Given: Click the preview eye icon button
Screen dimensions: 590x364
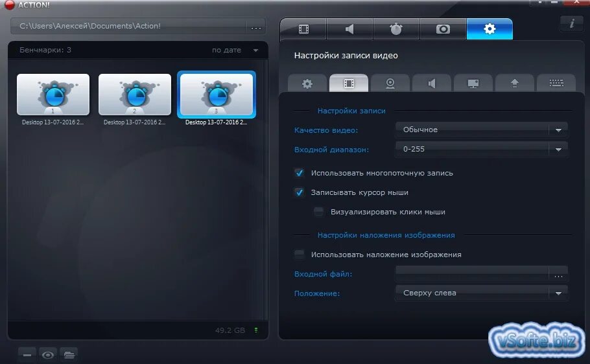Looking at the screenshot, I should pos(48,355).
